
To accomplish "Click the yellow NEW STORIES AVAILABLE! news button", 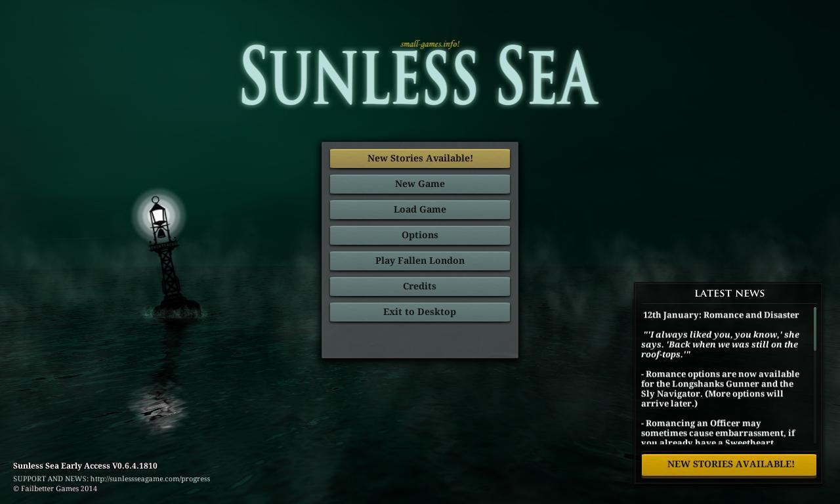I will pyautogui.click(x=729, y=465).
